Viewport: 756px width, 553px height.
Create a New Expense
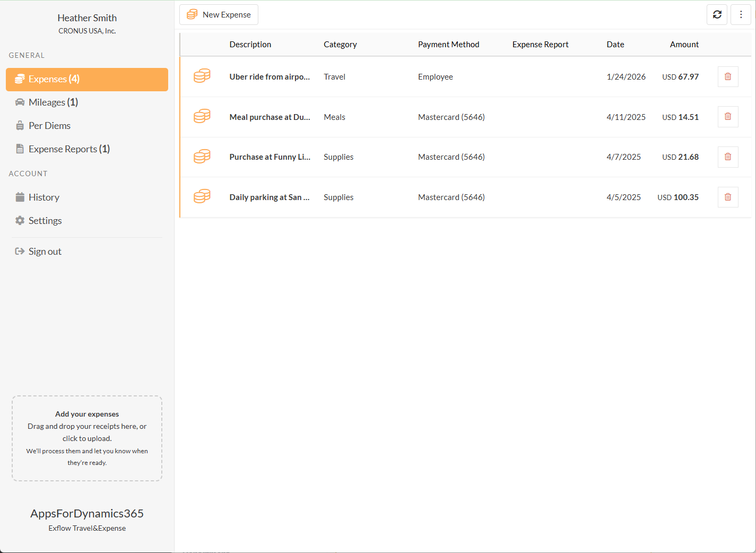click(x=219, y=15)
